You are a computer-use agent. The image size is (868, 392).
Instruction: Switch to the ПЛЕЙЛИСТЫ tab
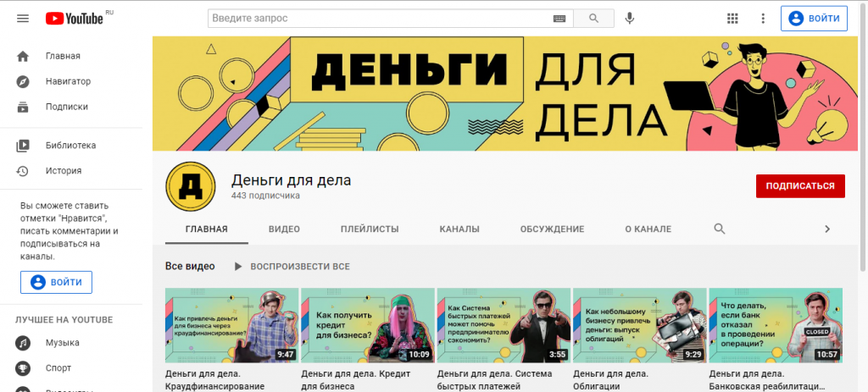click(370, 229)
